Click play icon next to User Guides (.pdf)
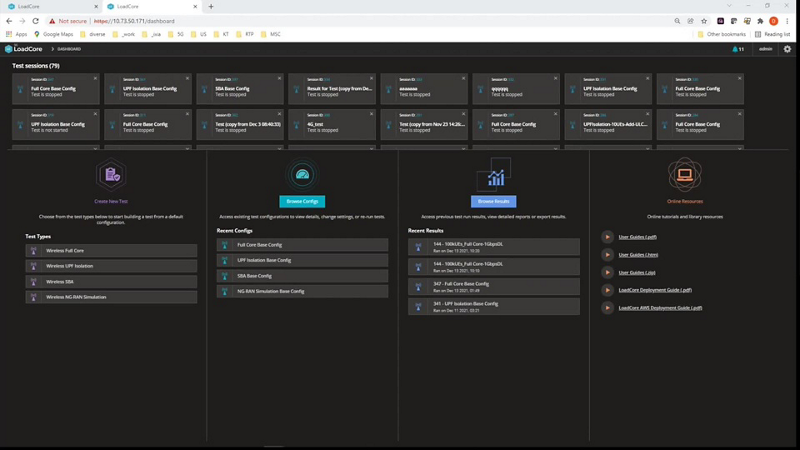 (607, 237)
